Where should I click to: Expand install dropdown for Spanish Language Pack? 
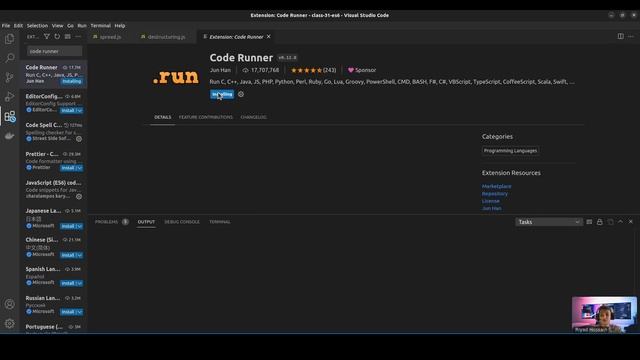(80, 283)
